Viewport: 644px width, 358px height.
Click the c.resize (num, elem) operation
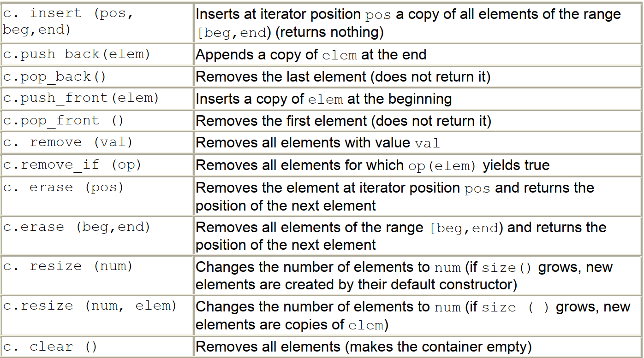[90, 306]
